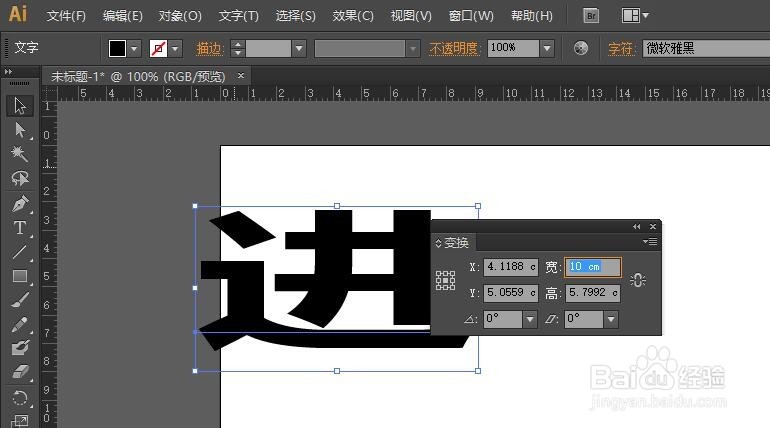The image size is (770, 428).
Task: Open the 对象(O) menu
Action: tap(180, 16)
